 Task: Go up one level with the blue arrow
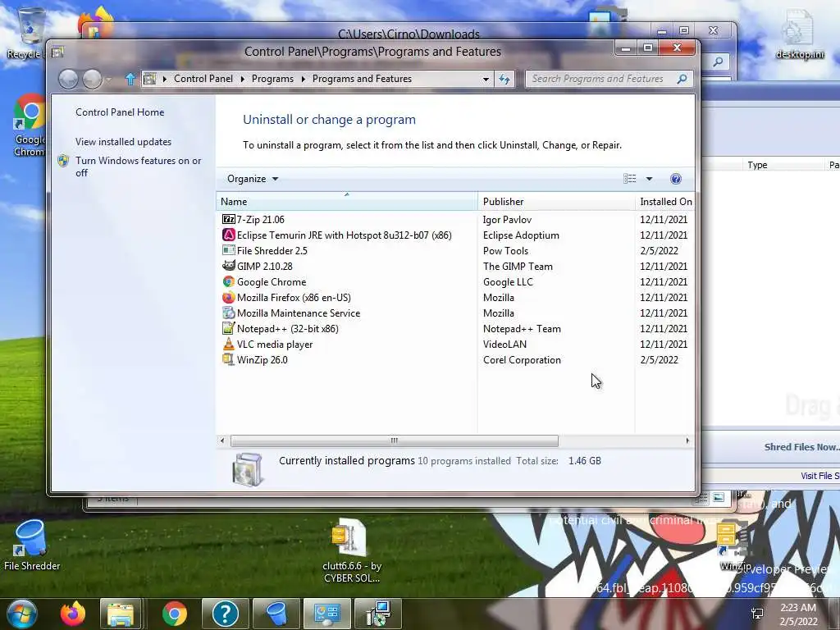[130, 80]
